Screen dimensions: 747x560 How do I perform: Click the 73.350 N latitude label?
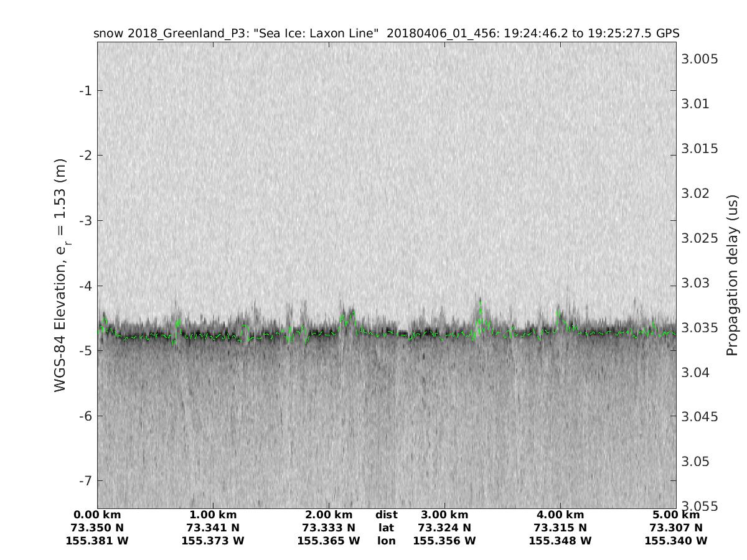(97, 528)
